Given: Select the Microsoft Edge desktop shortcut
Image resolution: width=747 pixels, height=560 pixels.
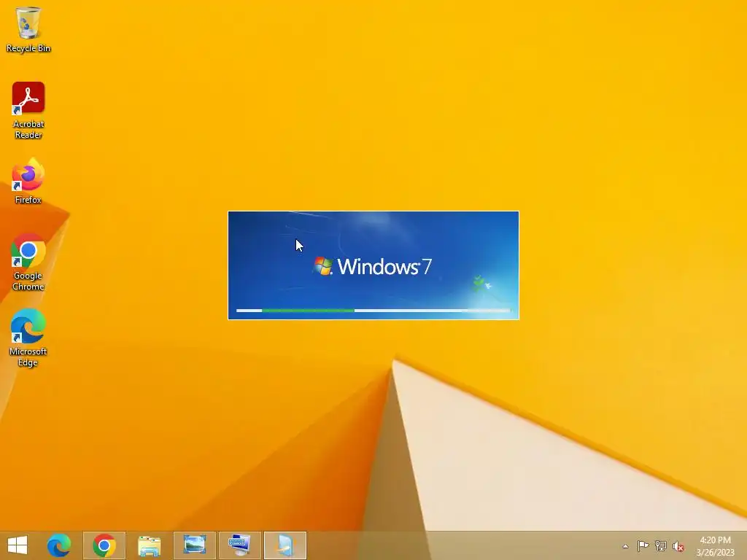Looking at the screenshot, I should [28, 338].
